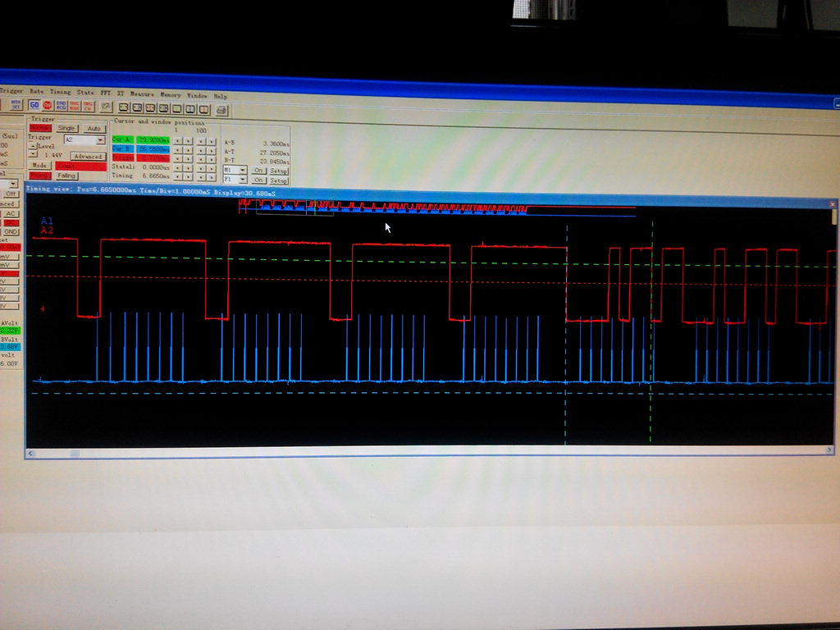Open the FFT menu

[x=106, y=94]
